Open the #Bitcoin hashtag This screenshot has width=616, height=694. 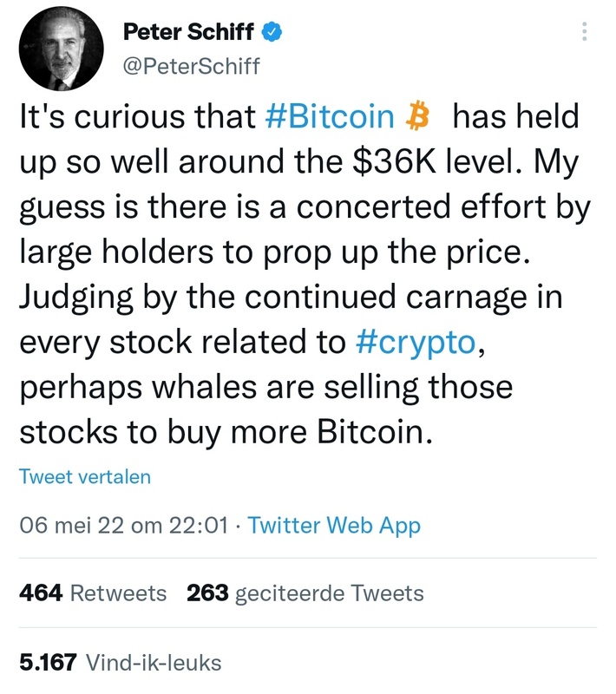point(328,119)
